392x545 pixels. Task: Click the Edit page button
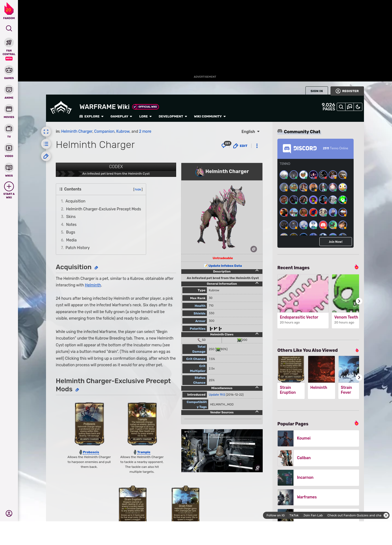240,146
